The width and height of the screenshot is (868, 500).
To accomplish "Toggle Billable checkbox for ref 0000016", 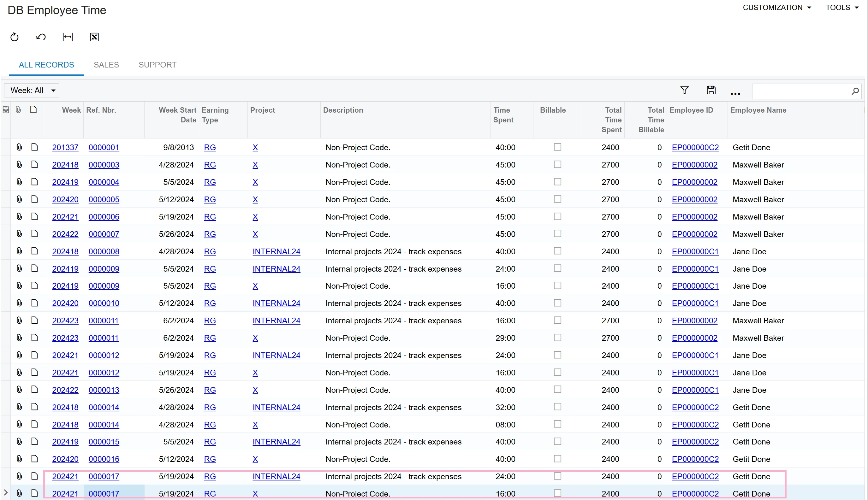I will [557, 459].
